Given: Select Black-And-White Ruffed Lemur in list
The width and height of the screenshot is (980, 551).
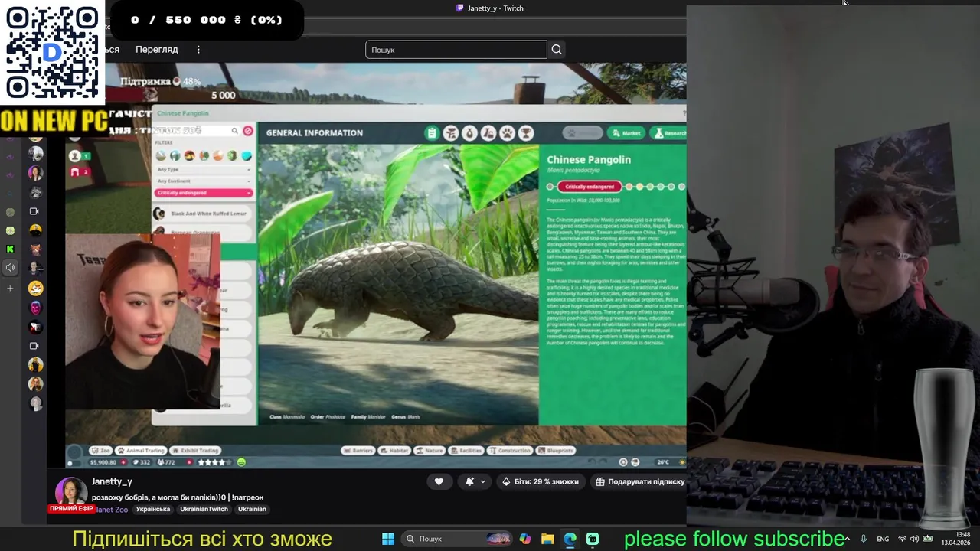Looking at the screenshot, I should click(203, 214).
